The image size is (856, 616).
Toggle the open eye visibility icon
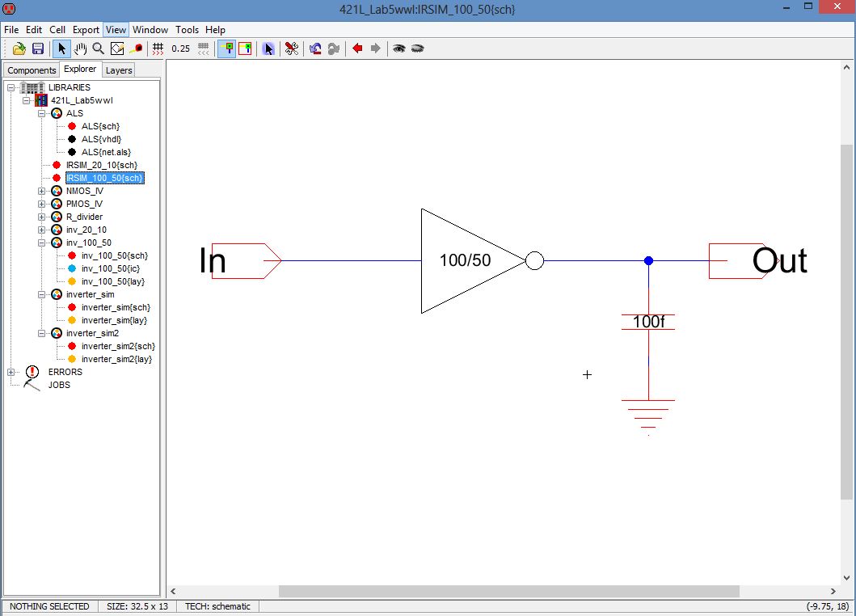[x=399, y=49]
